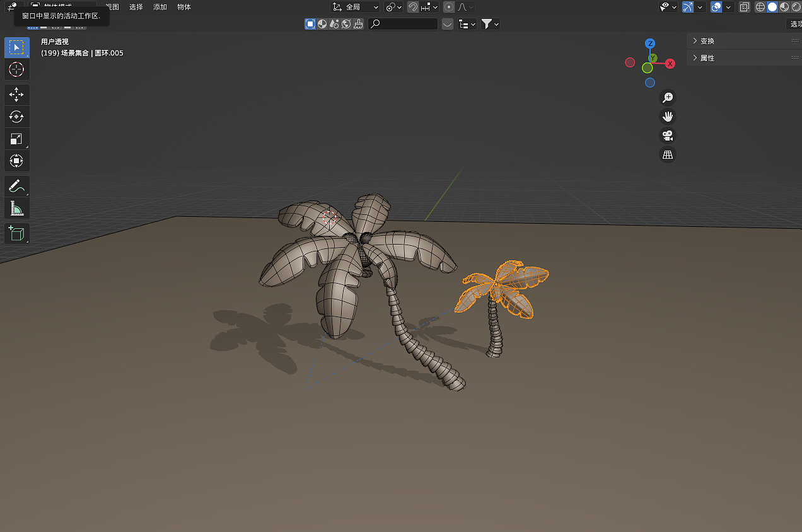Select the Add Cube tool
This screenshot has width=802, height=532.
(x=16, y=233)
